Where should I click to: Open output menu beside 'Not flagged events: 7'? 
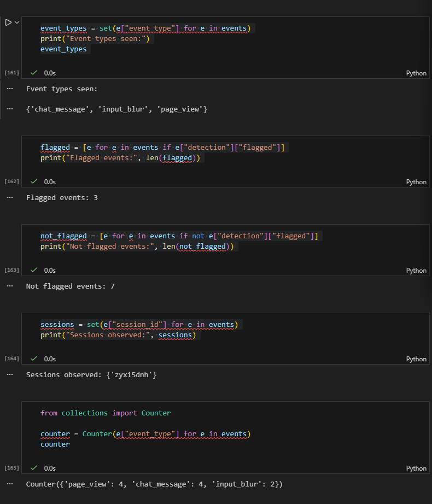pos(9,286)
